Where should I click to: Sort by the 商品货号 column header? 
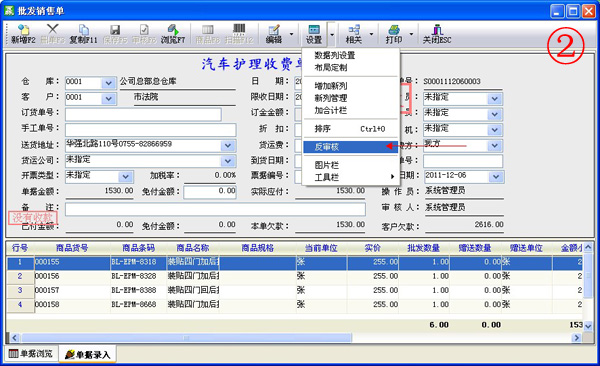click(x=72, y=248)
